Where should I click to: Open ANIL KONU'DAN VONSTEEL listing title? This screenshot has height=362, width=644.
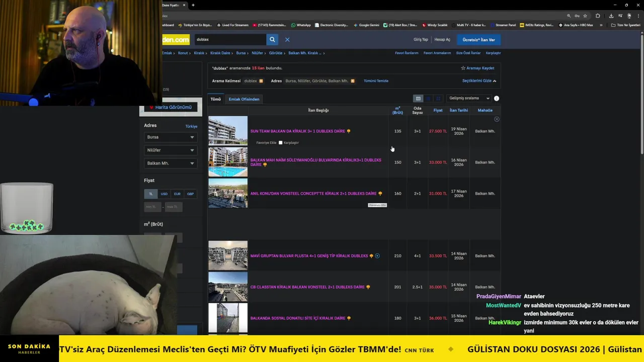pos(313,194)
